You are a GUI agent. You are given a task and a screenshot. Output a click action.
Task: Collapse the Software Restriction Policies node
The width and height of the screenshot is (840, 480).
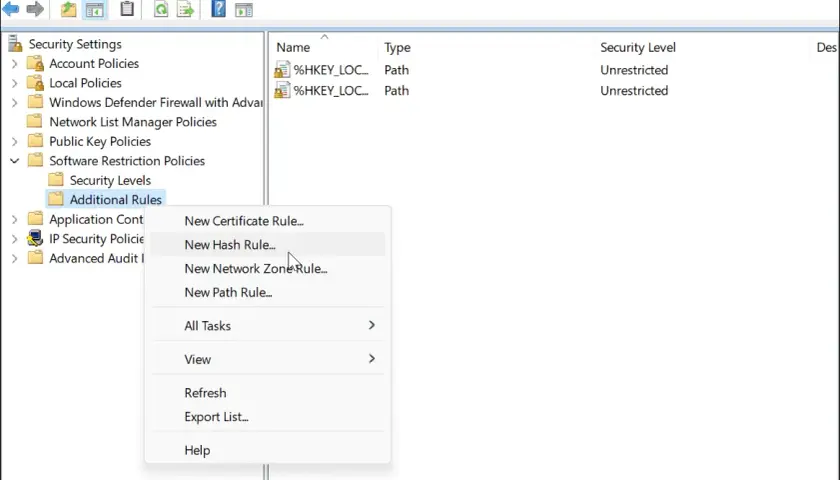tap(14, 161)
